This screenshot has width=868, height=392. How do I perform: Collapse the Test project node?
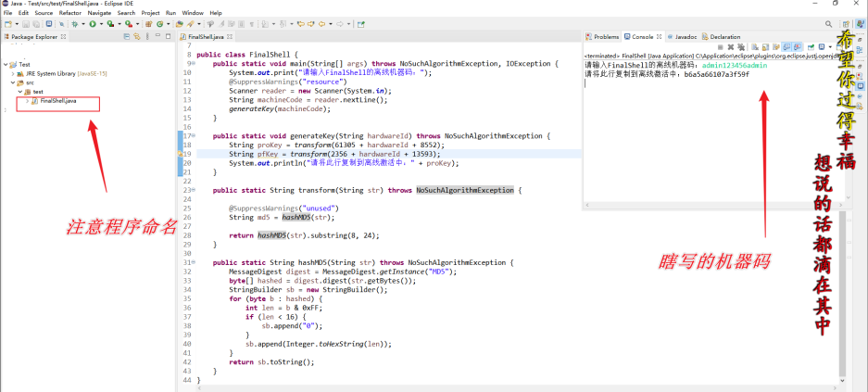pos(6,64)
